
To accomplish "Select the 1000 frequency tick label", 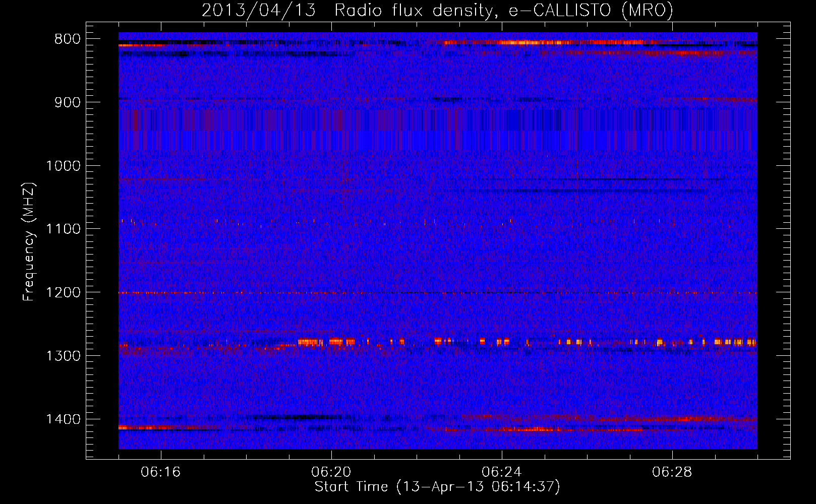I will click(63, 166).
